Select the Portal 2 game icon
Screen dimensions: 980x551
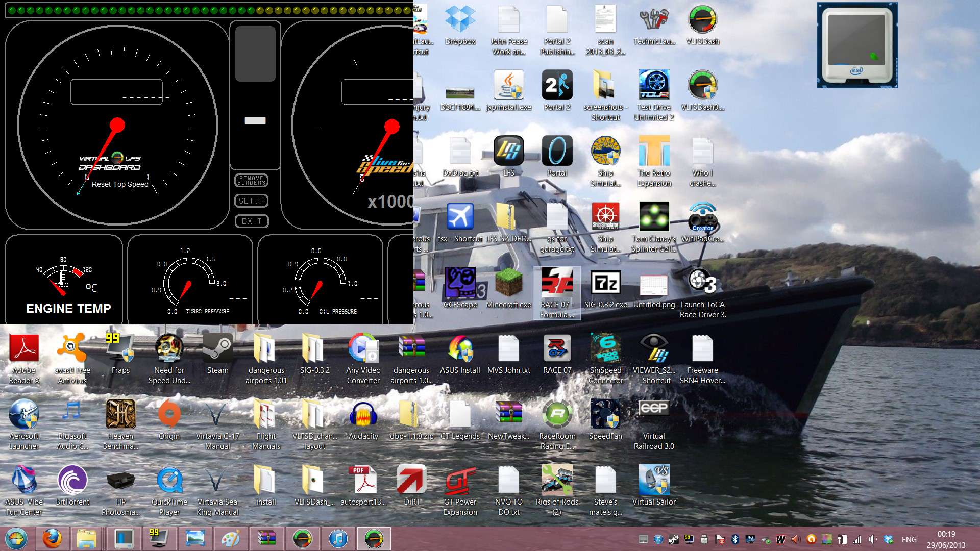557,91
